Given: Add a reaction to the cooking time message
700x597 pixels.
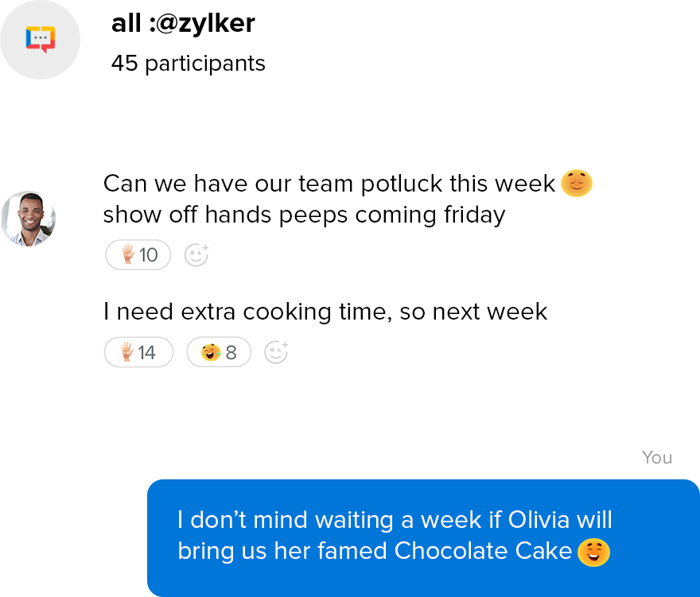Looking at the screenshot, I should pyautogui.click(x=275, y=352).
